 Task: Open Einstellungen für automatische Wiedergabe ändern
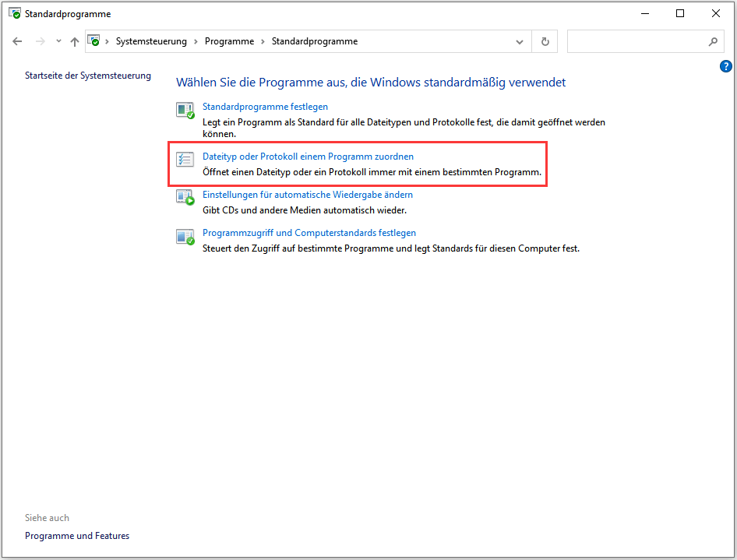[x=308, y=194]
